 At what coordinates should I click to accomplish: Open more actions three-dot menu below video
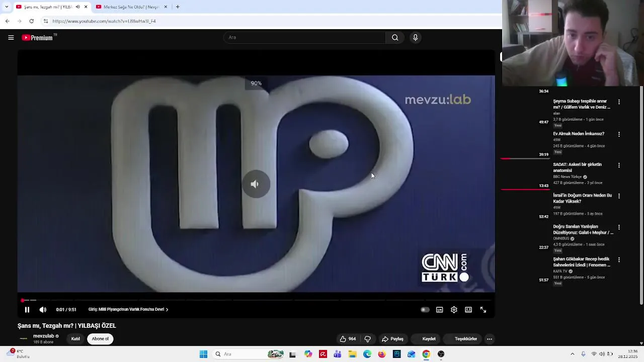tap(489, 339)
